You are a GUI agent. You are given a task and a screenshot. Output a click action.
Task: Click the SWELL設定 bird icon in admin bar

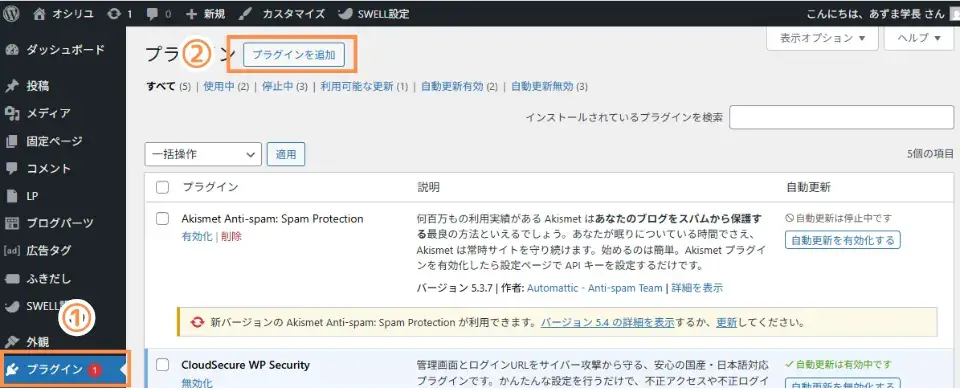(345, 13)
